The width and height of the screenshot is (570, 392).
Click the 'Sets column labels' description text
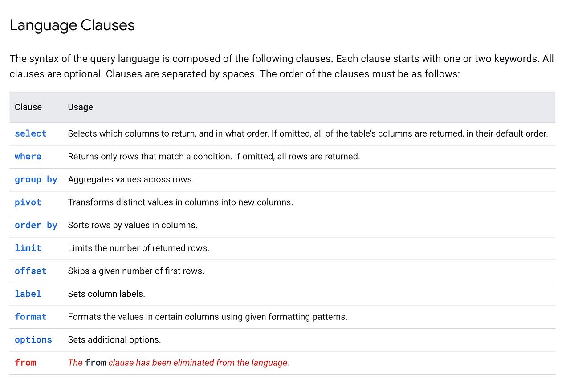106,294
